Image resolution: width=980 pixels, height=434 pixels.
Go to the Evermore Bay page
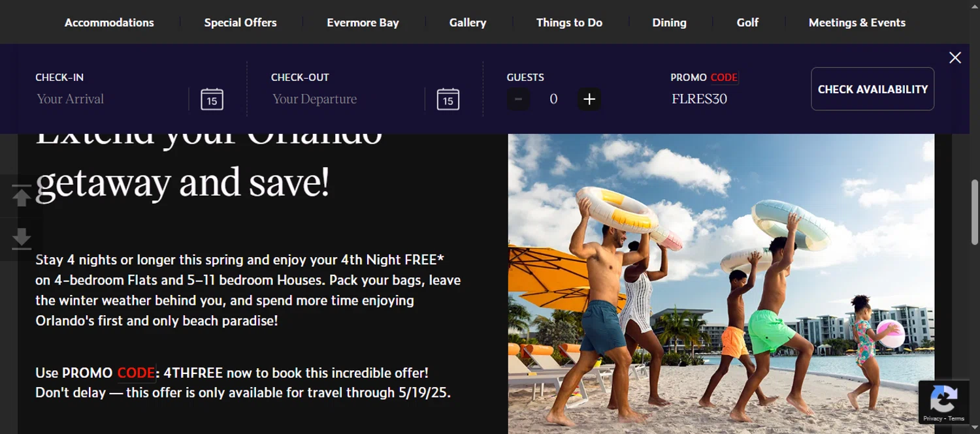(363, 22)
